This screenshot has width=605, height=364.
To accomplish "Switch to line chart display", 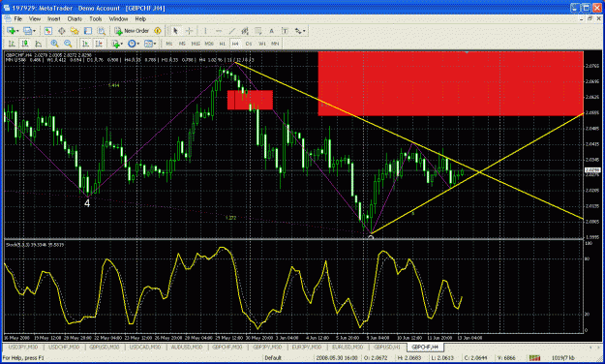I will (x=38, y=44).
